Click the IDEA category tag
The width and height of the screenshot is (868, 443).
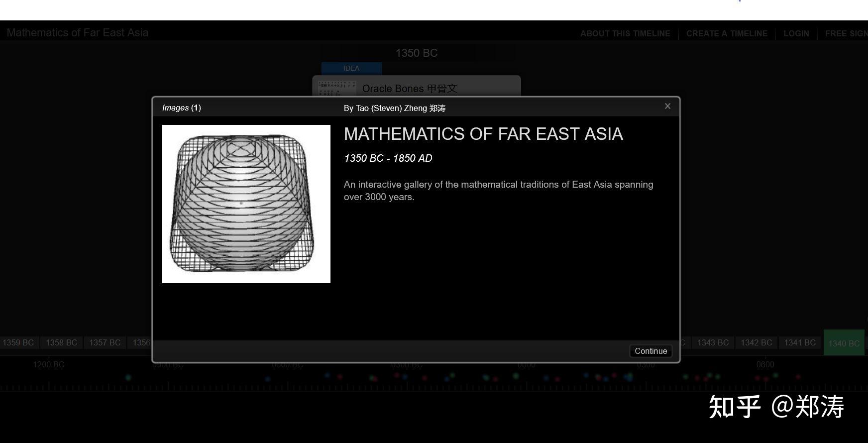point(351,68)
